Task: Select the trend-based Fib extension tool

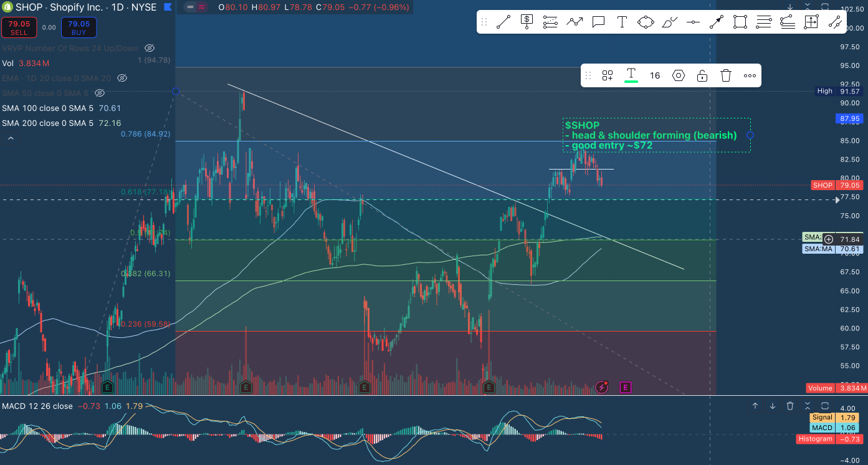Action: [788, 22]
